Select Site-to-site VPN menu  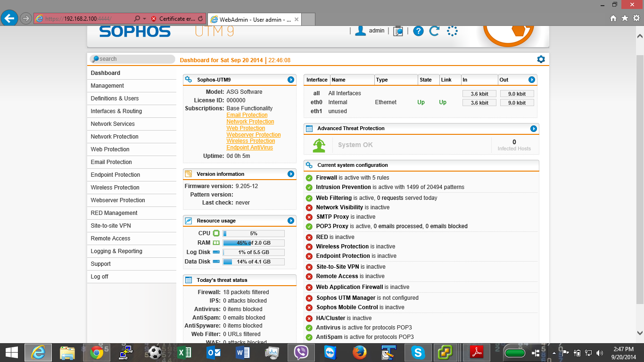132,226
